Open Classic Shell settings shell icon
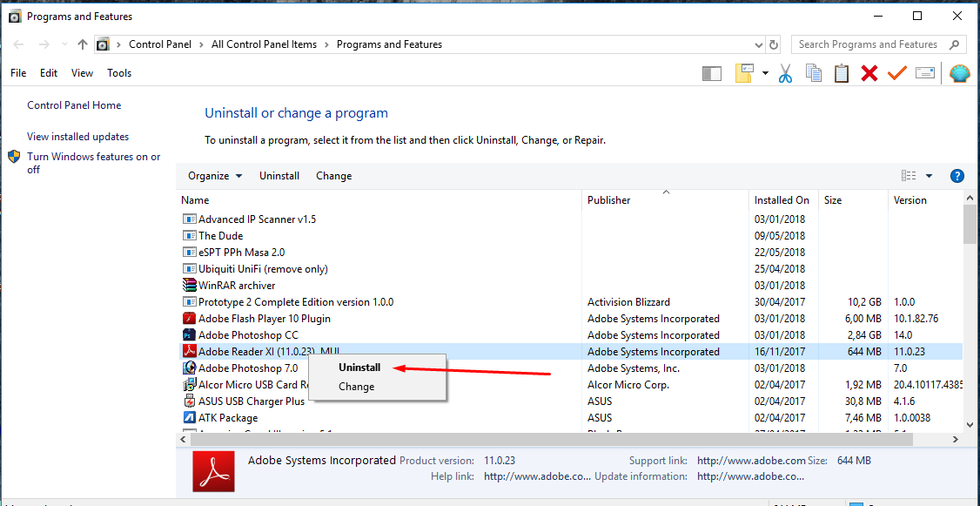Viewport: 980px width, 506px height. tap(960, 73)
